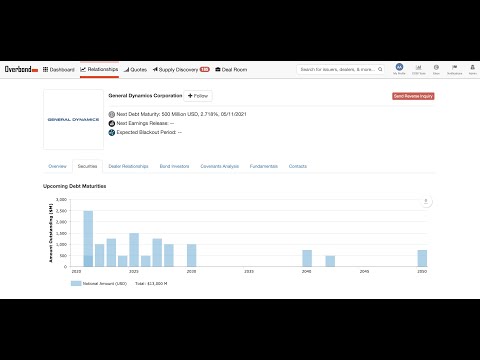This screenshot has height=360, width=480.
Task: Open the Deal Room section
Action: 231,70
